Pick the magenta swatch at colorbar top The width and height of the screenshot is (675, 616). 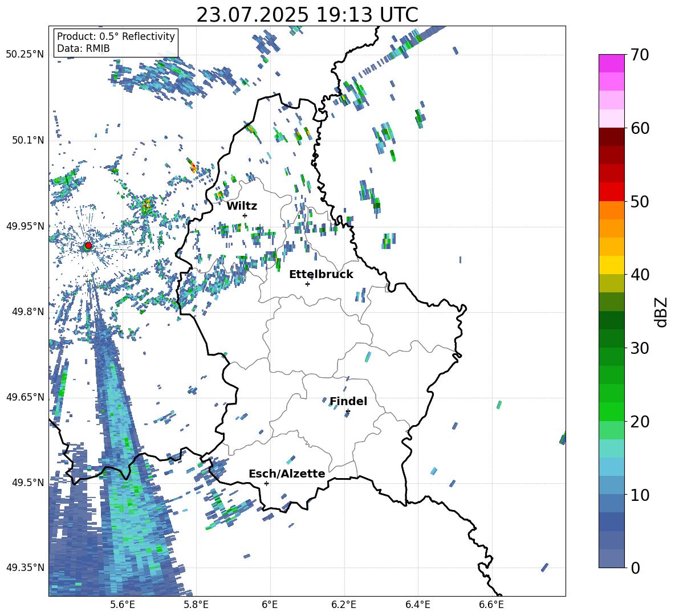pyautogui.click(x=612, y=63)
